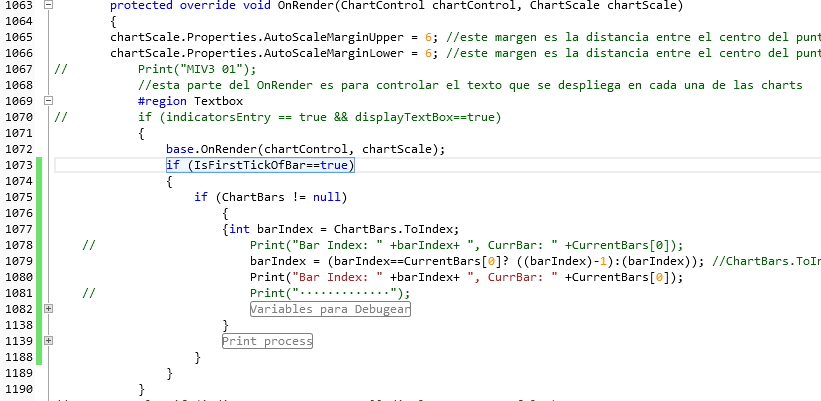
Task: Open the collapsed 'Print process' region
Action: [267, 341]
